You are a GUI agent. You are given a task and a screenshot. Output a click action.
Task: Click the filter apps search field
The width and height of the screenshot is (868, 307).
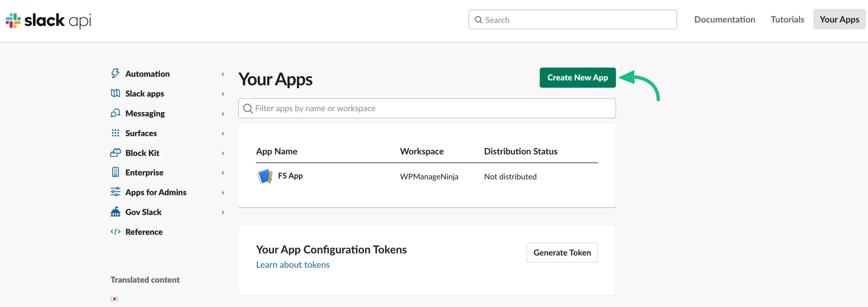[x=427, y=108]
